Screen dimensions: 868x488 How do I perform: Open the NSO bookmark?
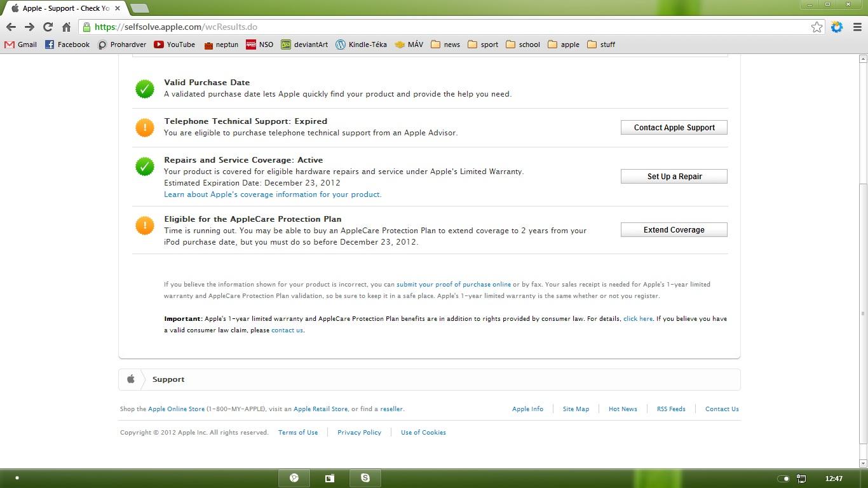tap(259, 44)
